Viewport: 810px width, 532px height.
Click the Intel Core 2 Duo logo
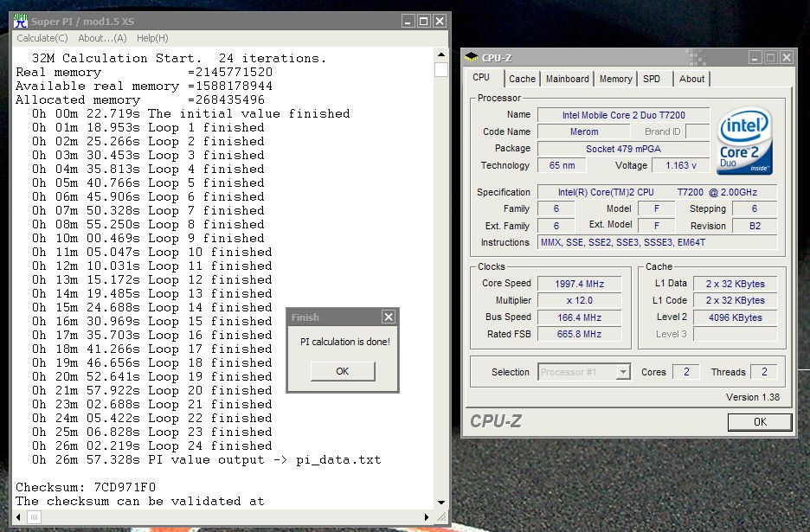744,140
